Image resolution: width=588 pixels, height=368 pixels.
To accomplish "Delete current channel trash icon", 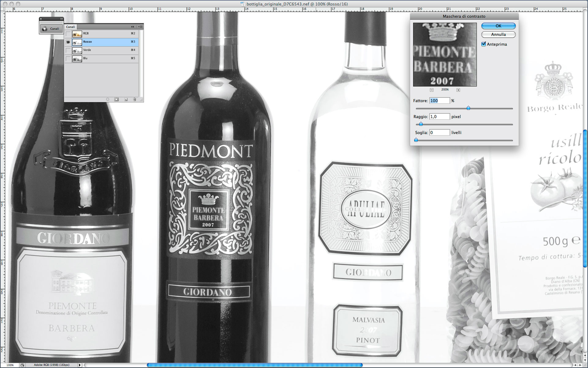I will [x=134, y=99].
